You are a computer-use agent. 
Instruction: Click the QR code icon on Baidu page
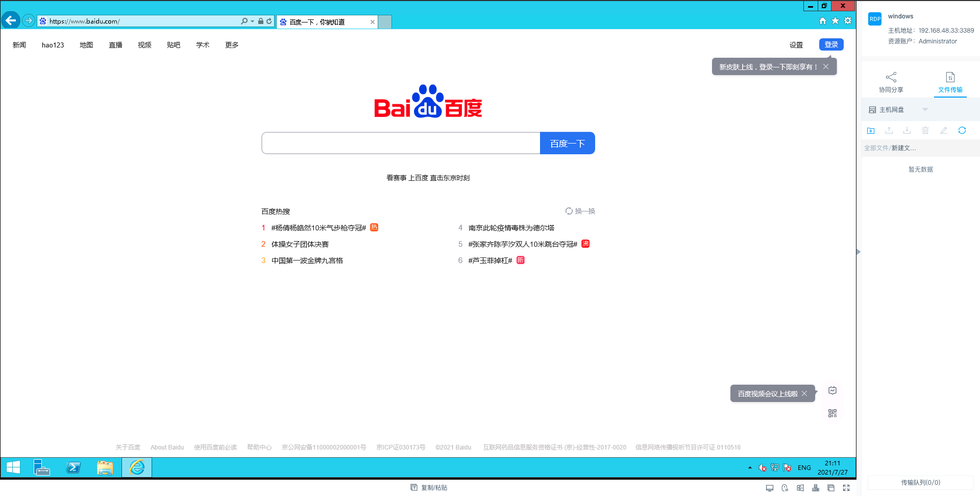(x=832, y=413)
